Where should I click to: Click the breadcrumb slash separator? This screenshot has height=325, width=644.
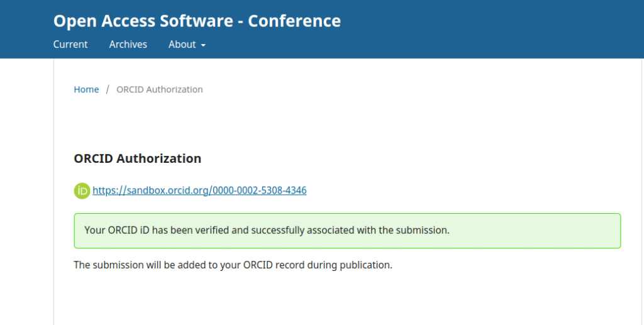click(108, 89)
